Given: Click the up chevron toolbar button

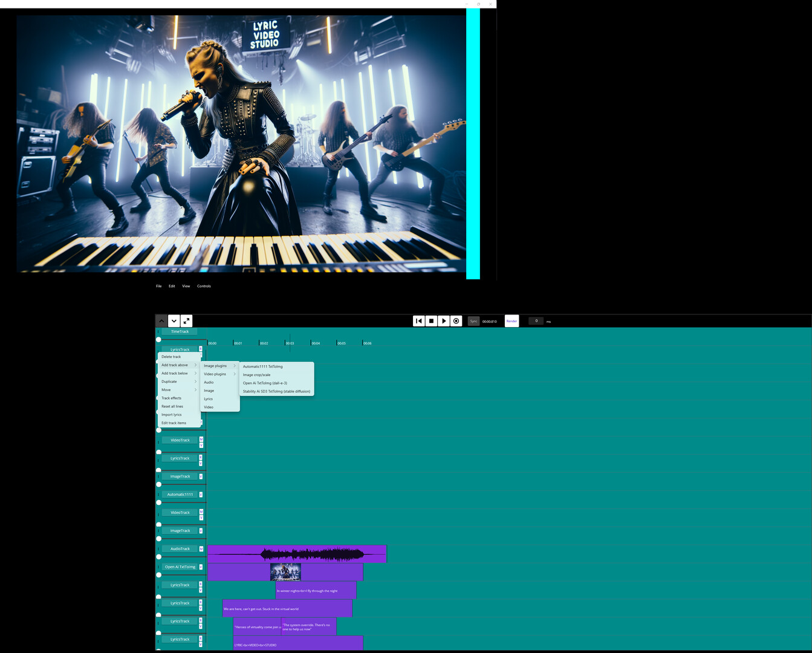Looking at the screenshot, I should pyautogui.click(x=161, y=321).
